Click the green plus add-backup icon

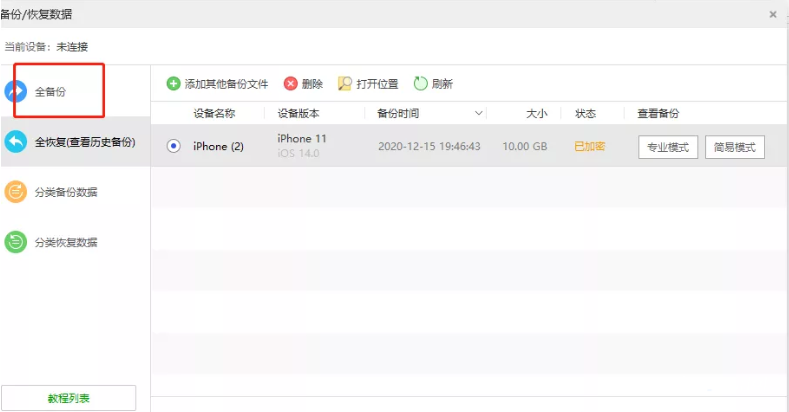pyautogui.click(x=174, y=84)
